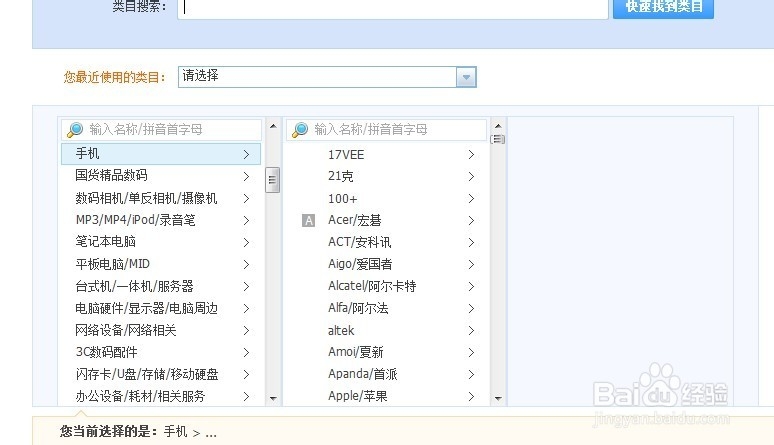Select MP3/MP4/iPod/录音笔 category
The height and width of the screenshot is (445, 774).
pyautogui.click(x=161, y=220)
